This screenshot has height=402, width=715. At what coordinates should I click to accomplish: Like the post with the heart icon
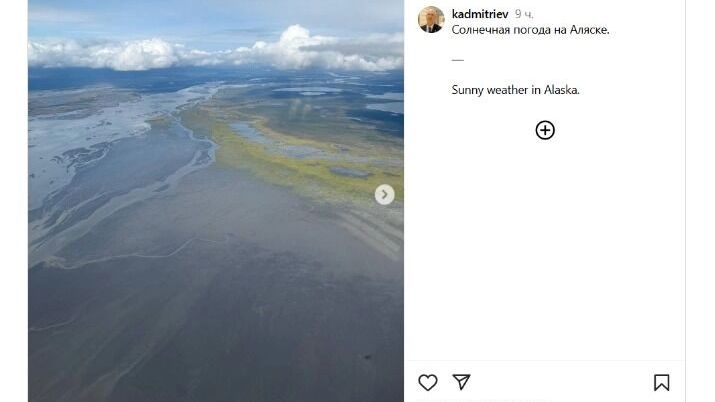pyautogui.click(x=427, y=382)
